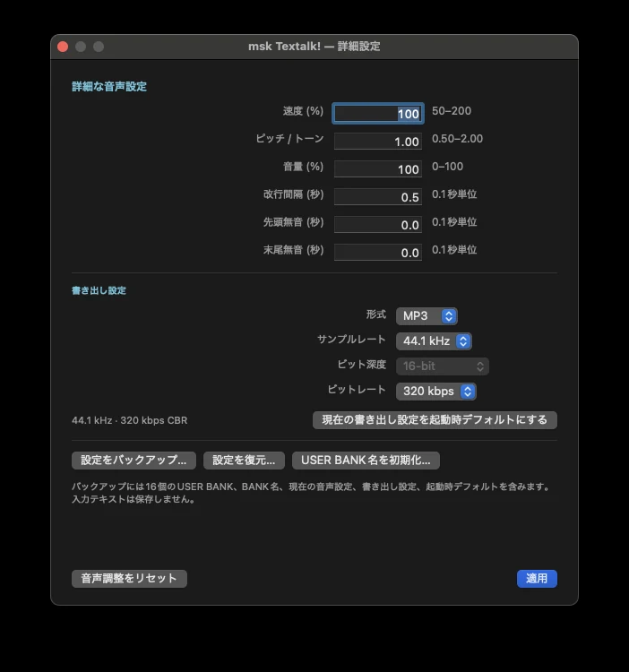Click the 50–200 range hint
The width and height of the screenshot is (629, 672).
pyautogui.click(x=452, y=111)
